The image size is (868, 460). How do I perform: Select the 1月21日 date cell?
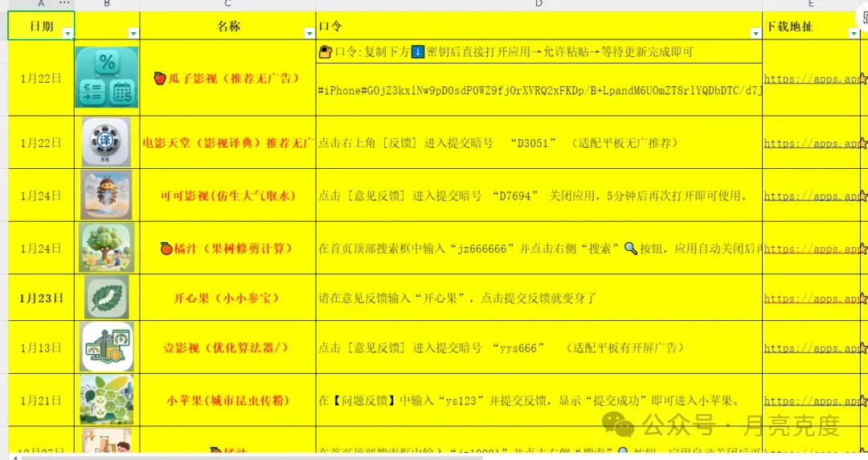click(x=41, y=400)
